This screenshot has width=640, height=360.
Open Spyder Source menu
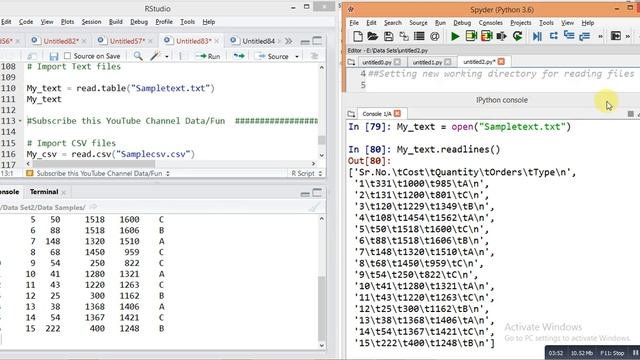point(418,23)
